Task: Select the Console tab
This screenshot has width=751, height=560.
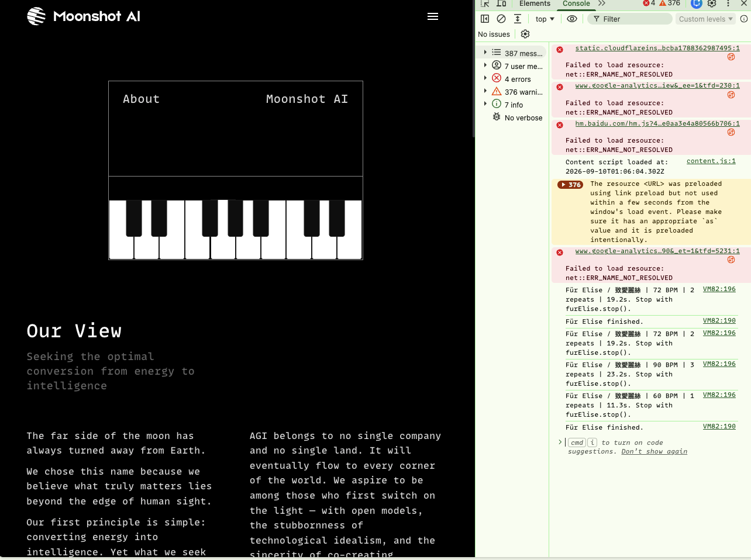Action: click(x=576, y=4)
